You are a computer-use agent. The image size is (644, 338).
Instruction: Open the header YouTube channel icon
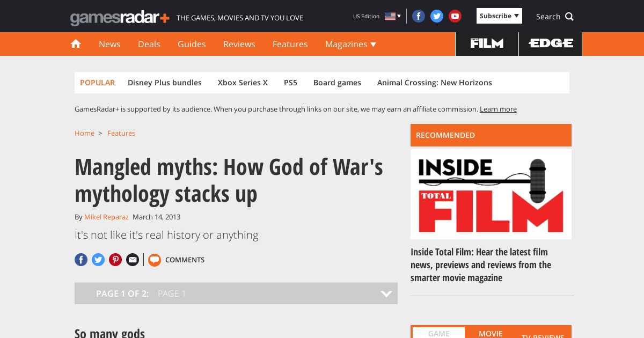(455, 16)
